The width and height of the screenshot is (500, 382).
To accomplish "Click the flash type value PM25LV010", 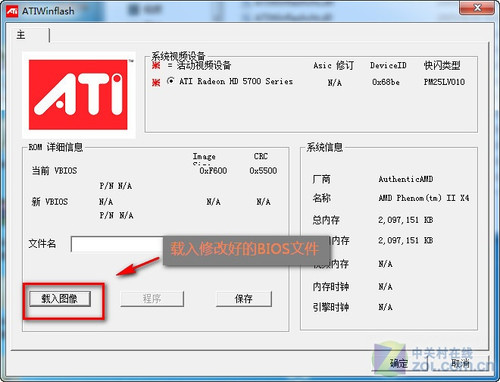I will 444,82.
